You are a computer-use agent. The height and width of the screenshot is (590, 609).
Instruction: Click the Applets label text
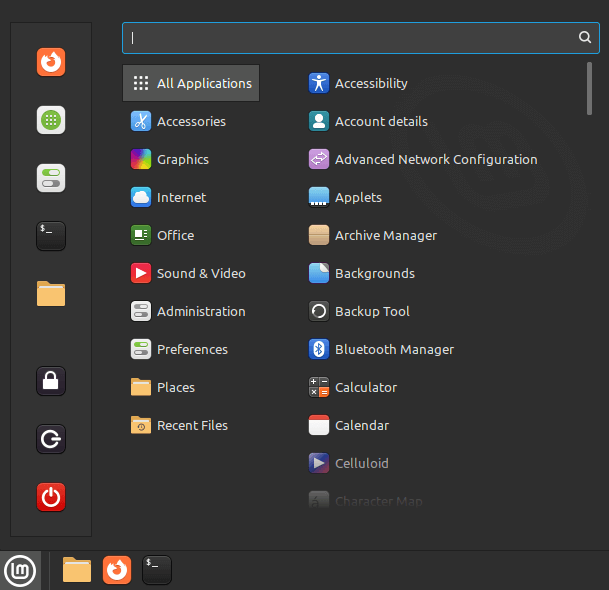tap(358, 197)
